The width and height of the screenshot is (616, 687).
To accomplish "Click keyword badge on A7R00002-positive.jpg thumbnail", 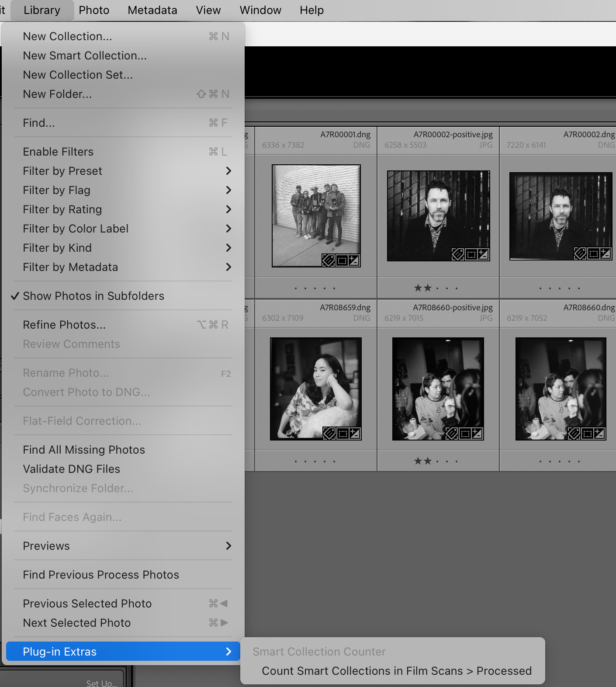I will click(457, 254).
